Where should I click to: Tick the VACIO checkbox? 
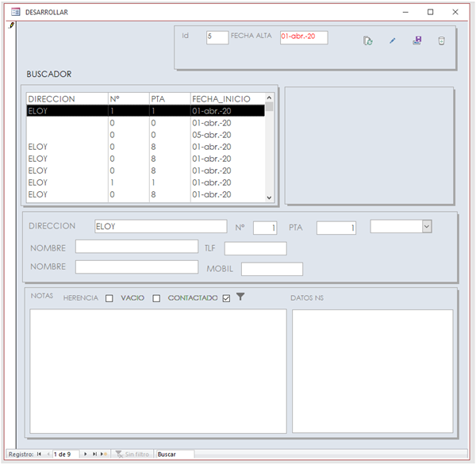[156, 298]
